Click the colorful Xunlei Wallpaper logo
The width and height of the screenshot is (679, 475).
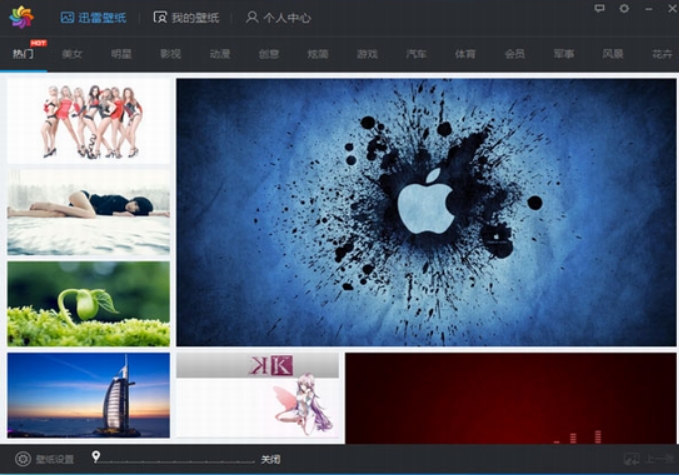pos(22,17)
